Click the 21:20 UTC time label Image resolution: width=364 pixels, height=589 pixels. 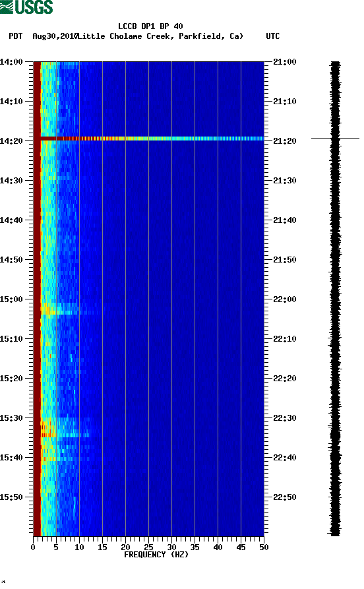point(285,141)
